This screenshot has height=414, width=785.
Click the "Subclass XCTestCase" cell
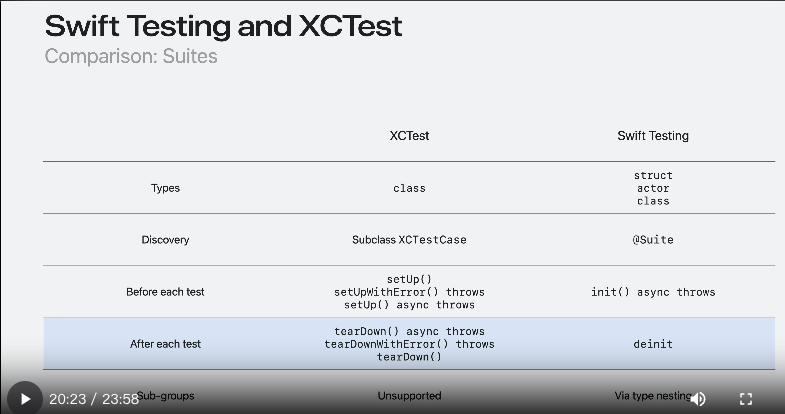[409, 240]
